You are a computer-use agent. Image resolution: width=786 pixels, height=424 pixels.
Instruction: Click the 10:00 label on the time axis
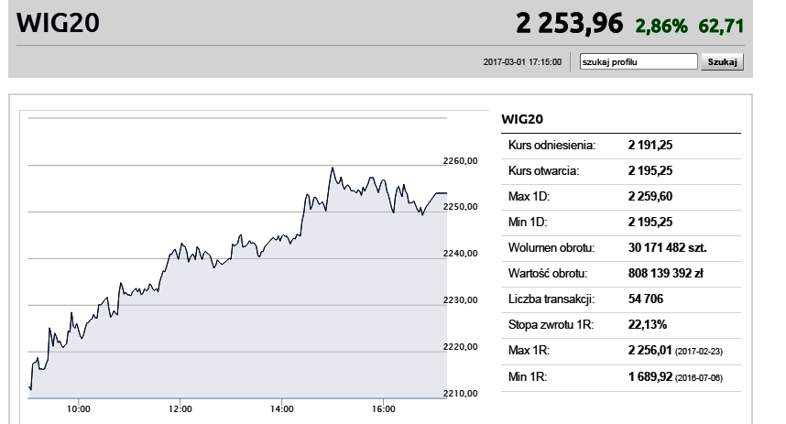(79, 409)
